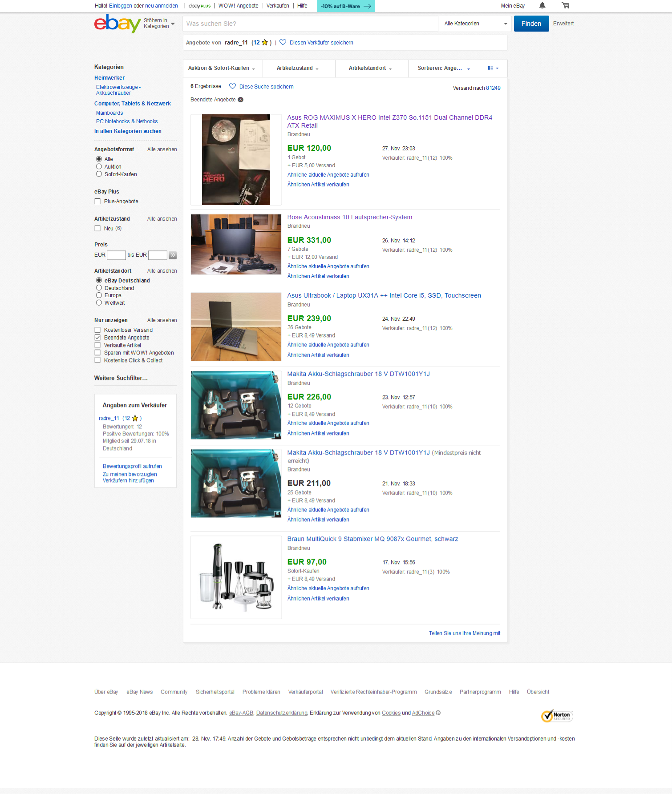Open the list view options icon
672x794 pixels.
[x=493, y=68]
